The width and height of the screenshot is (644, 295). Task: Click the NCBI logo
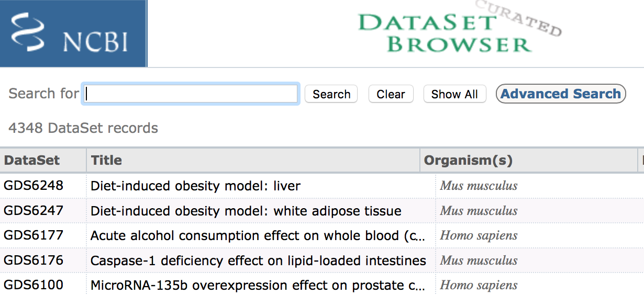(73, 33)
